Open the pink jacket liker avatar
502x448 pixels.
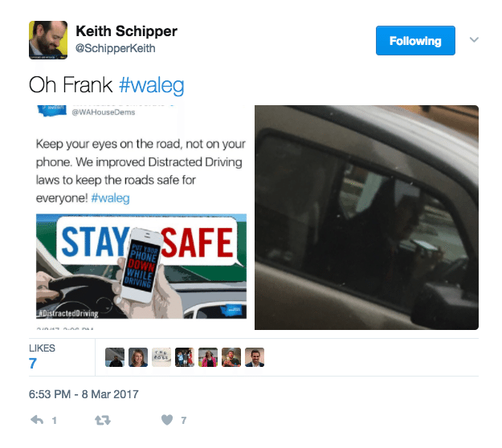click(x=208, y=357)
